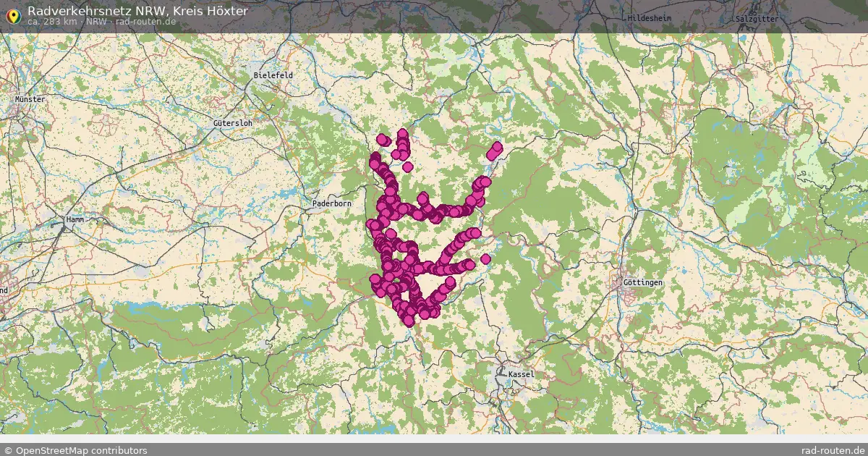Click the Bielefeld city label
This screenshot has height=456, width=868.
coord(273,75)
